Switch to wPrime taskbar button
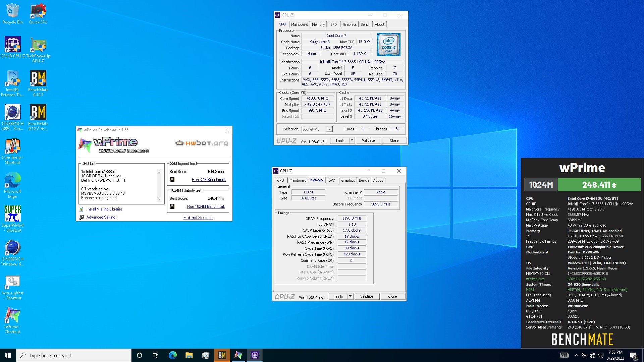 coord(238,355)
